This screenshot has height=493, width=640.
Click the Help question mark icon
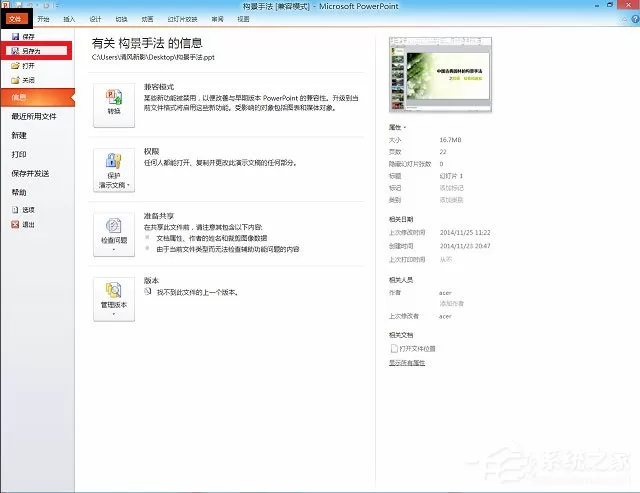point(636,19)
